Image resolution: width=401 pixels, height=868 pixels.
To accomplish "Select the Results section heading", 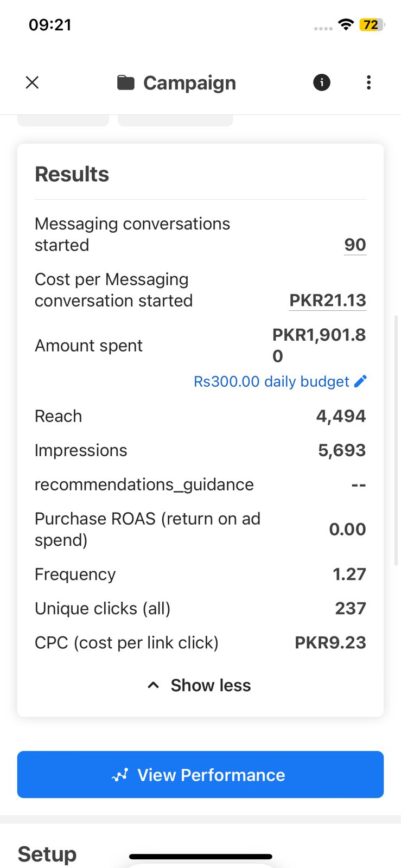I will pyautogui.click(x=72, y=174).
